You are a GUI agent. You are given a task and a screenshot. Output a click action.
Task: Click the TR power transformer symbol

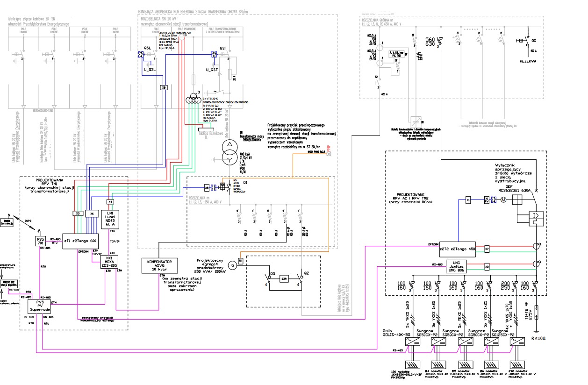(x=230, y=152)
